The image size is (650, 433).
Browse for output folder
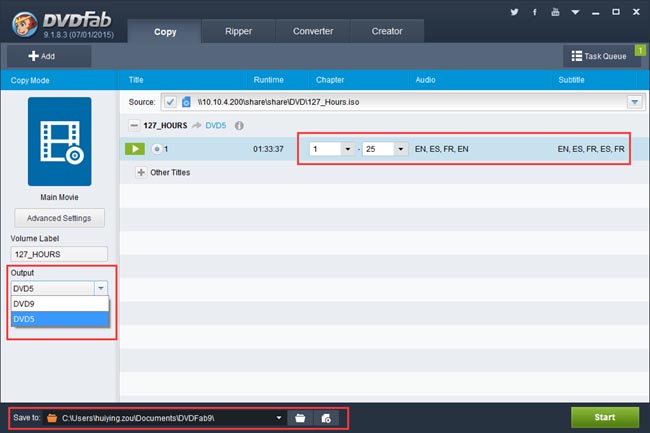pos(300,418)
